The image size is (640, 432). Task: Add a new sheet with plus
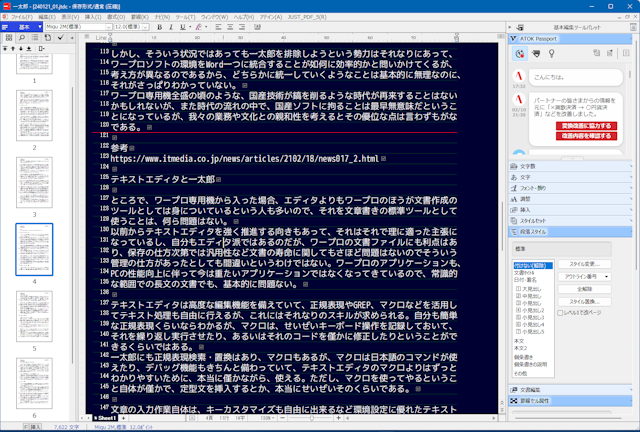(x=123, y=418)
